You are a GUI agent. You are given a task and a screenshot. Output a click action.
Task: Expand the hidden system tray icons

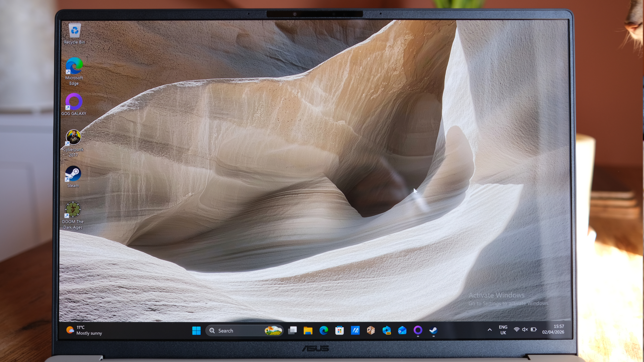pos(490,330)
